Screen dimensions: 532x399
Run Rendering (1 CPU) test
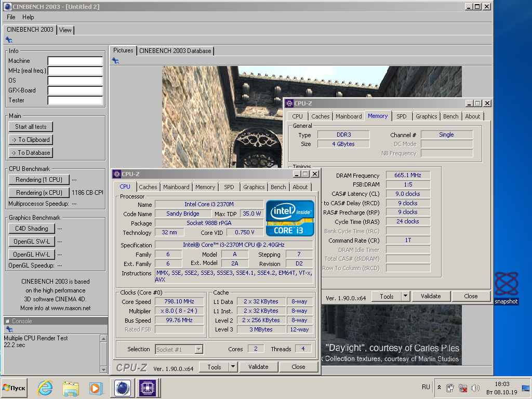click(x=39, y=179)
